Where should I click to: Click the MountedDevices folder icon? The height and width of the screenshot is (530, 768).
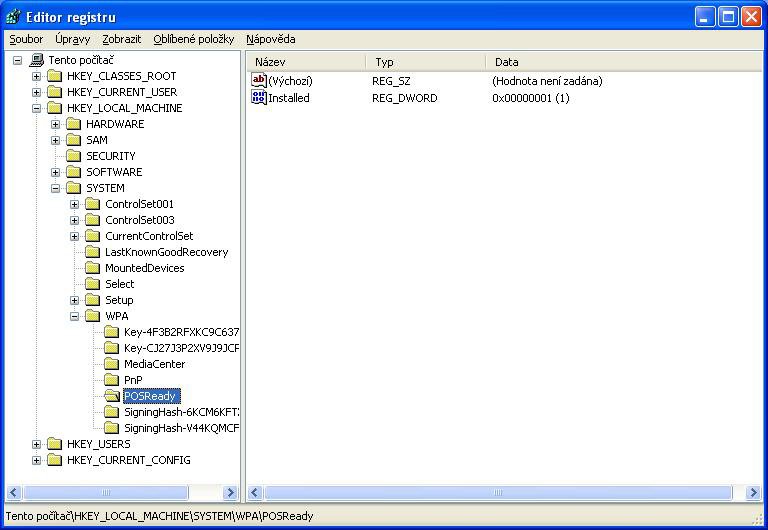pyautogui.click(x=93, y=268)
